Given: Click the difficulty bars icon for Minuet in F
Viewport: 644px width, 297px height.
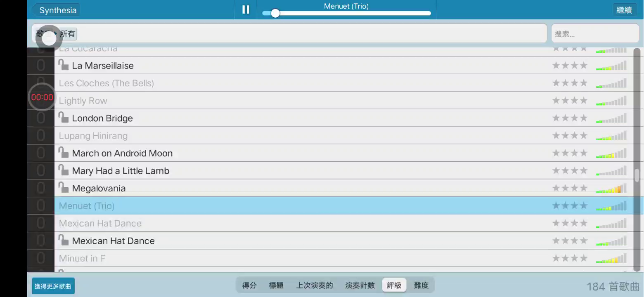Looking at the screenshot, I should pos(611,259).
